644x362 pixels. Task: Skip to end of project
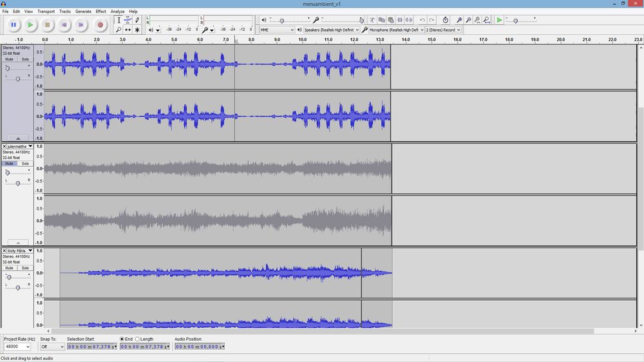[x=81, y=25]
